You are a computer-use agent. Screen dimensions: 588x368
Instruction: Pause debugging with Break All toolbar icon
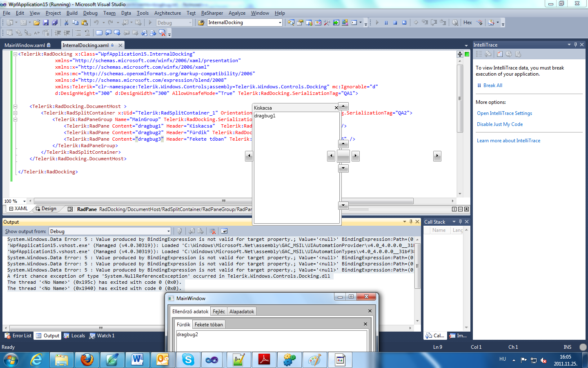(386, 23)
